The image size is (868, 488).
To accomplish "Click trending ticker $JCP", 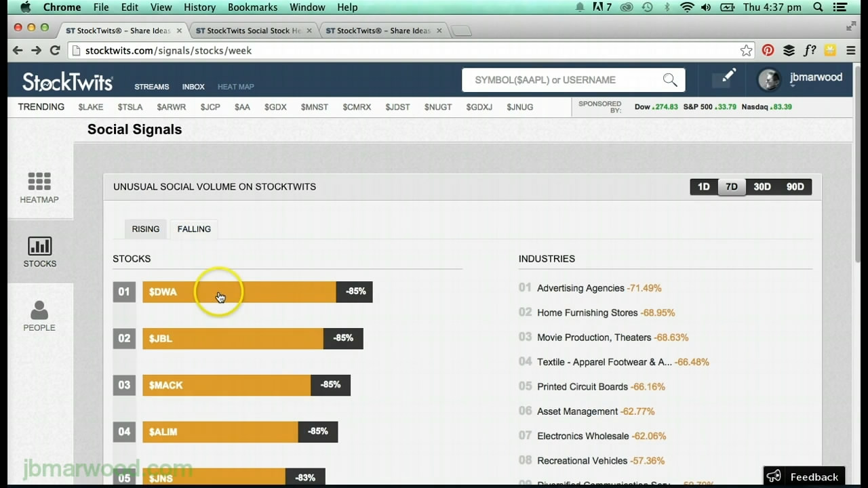I will click(x=210, y=107).
